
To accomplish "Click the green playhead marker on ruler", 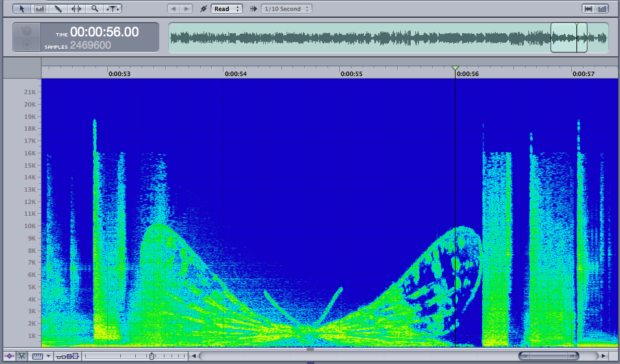I will pos(455,68).
